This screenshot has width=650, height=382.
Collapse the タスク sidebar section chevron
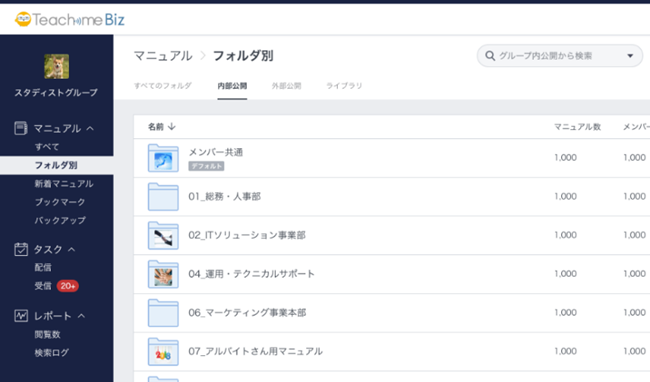point(71,249)
